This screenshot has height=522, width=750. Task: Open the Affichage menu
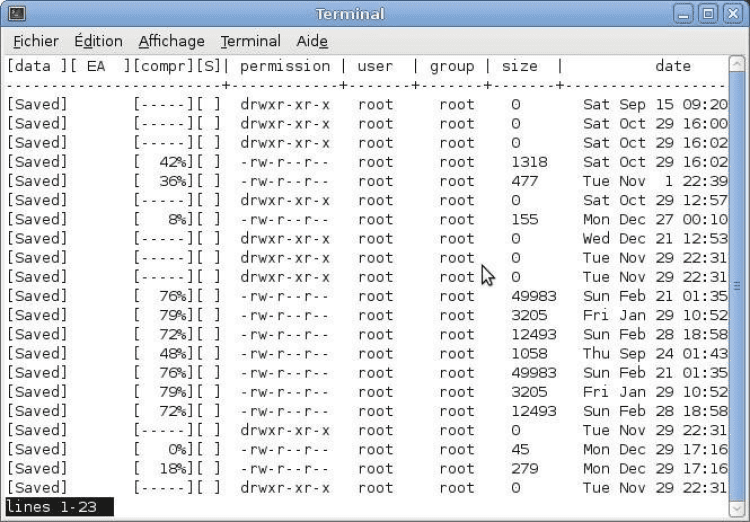[x=171, y=41]
